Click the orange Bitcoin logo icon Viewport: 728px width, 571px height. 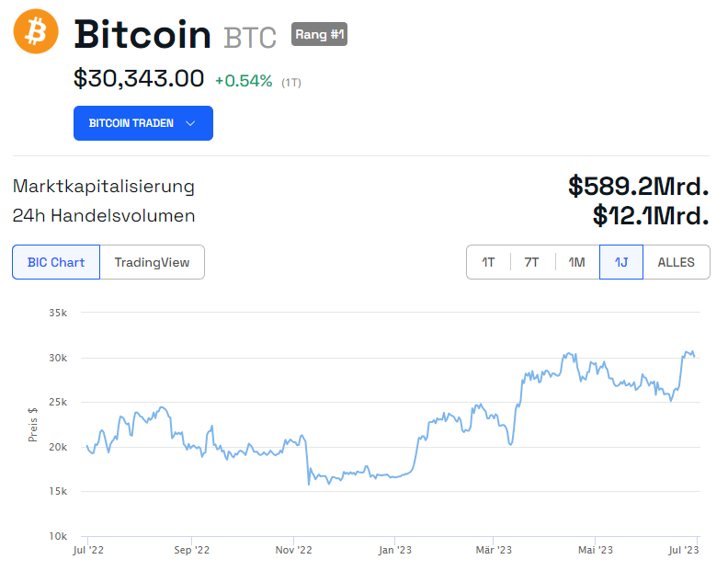pyautogui.click(x=36, y=32)
